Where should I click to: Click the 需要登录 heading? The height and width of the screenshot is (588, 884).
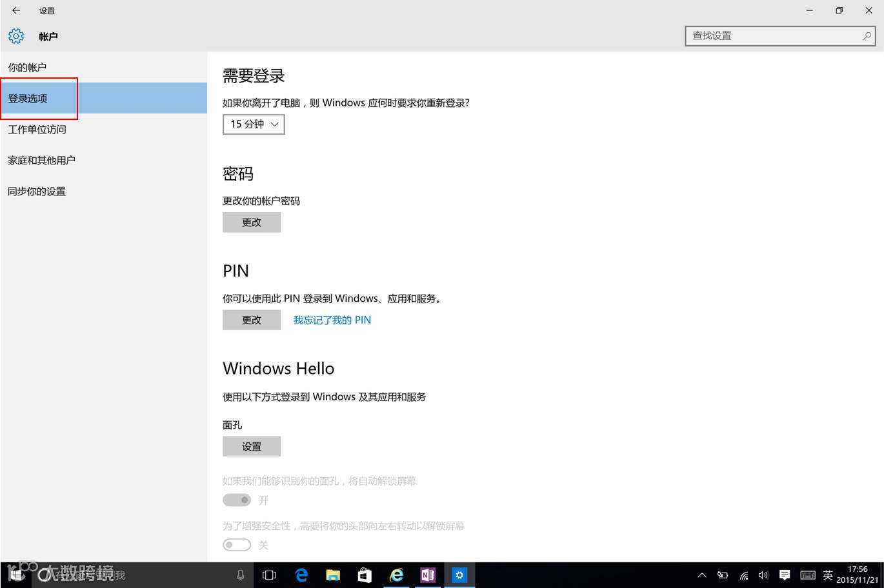click(x=254, y=76)
